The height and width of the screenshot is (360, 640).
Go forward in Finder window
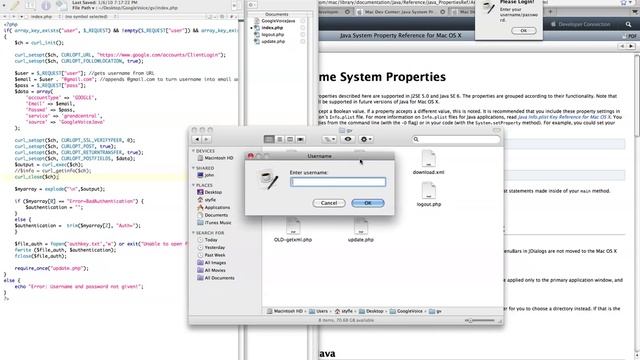pyautogui.click(x=207, y=139)
